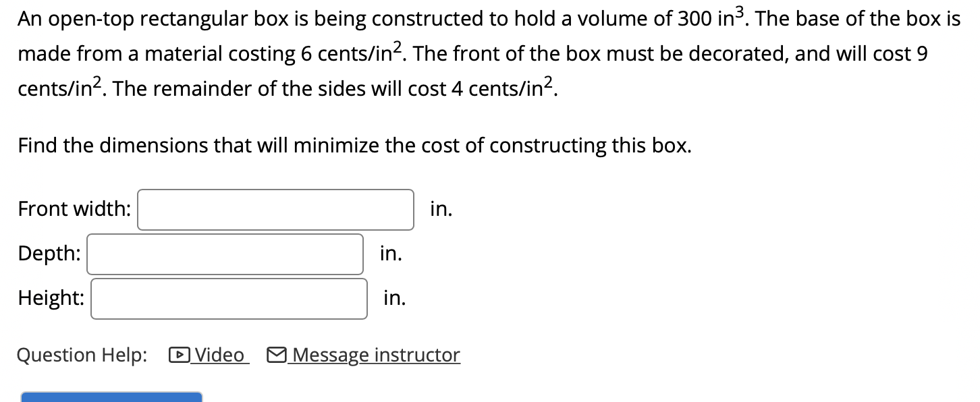This screenshot has width=980, height=402.
Task: Select the play button icon for video help
Action: (x=179, y=354)
